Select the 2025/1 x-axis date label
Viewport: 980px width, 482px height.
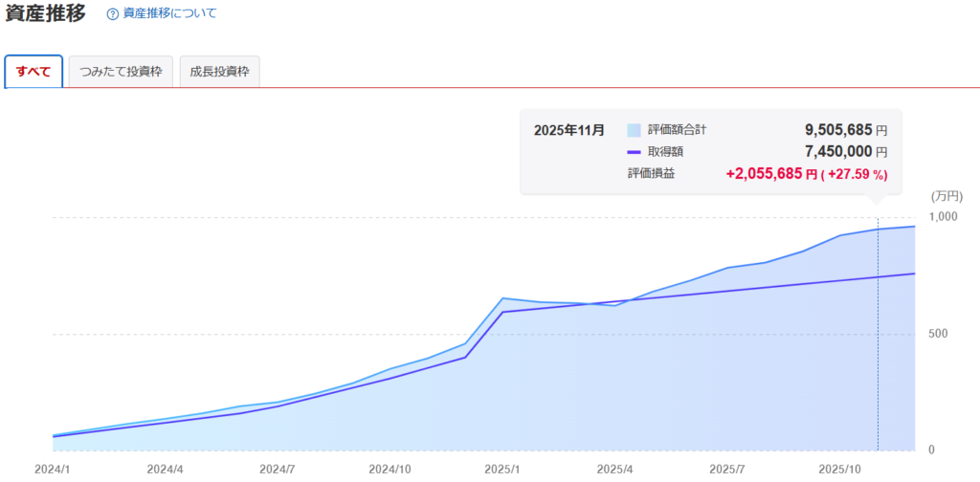tap(502, 470)
